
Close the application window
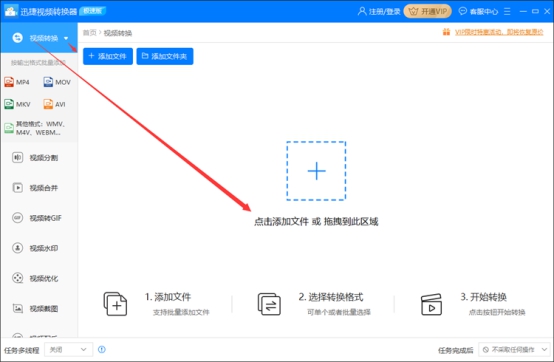tap(547, 11)
